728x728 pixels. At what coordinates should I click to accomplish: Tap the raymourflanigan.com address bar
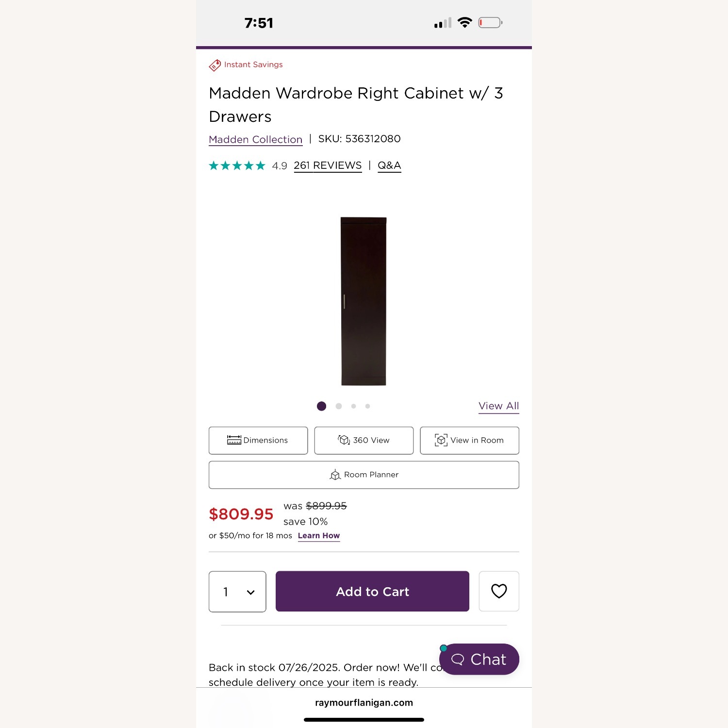point(364,702)
